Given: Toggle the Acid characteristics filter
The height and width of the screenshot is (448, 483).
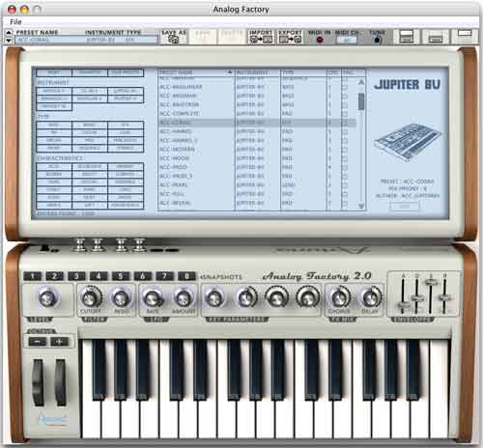Looking at the screenshot, I should pyautogui.click(x=54, y=166).
